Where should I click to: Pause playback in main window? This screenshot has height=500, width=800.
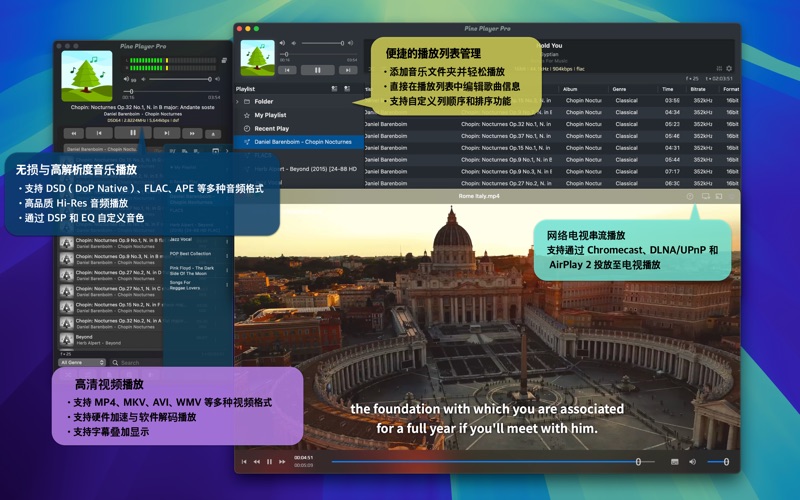(x=317, y=70)
